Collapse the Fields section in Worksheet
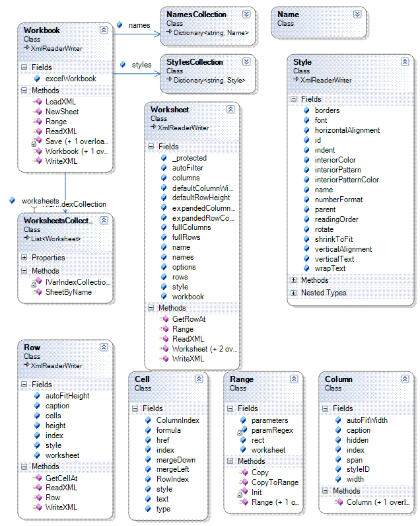The width and height of the screenshot is (420, 526). click(x=151, y=147)
